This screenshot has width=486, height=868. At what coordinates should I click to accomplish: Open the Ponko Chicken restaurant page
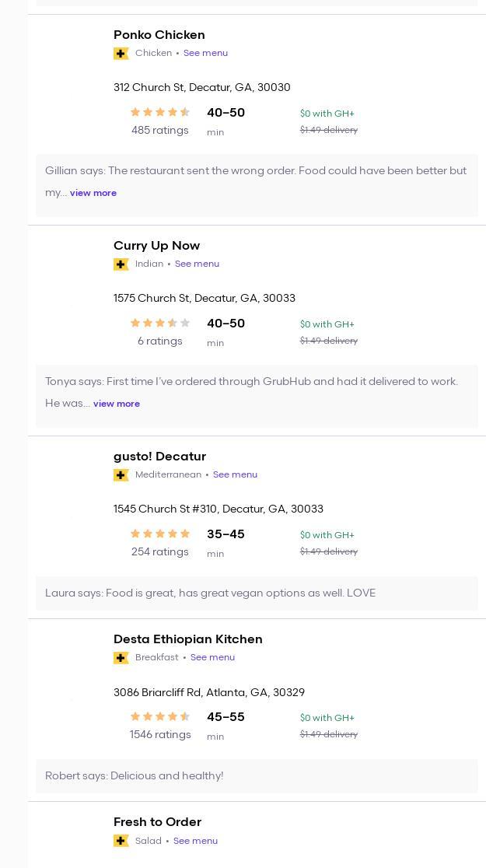click(x=159, y=35)
